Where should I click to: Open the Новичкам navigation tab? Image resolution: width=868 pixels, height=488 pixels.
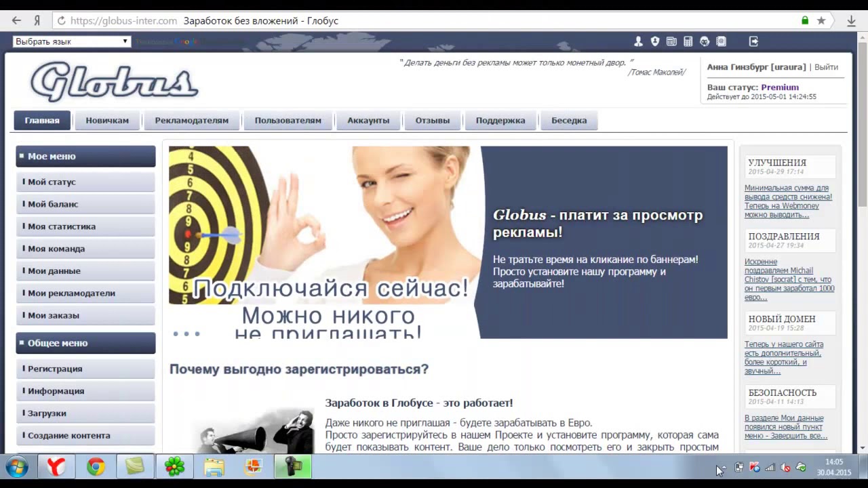[107, 121]
